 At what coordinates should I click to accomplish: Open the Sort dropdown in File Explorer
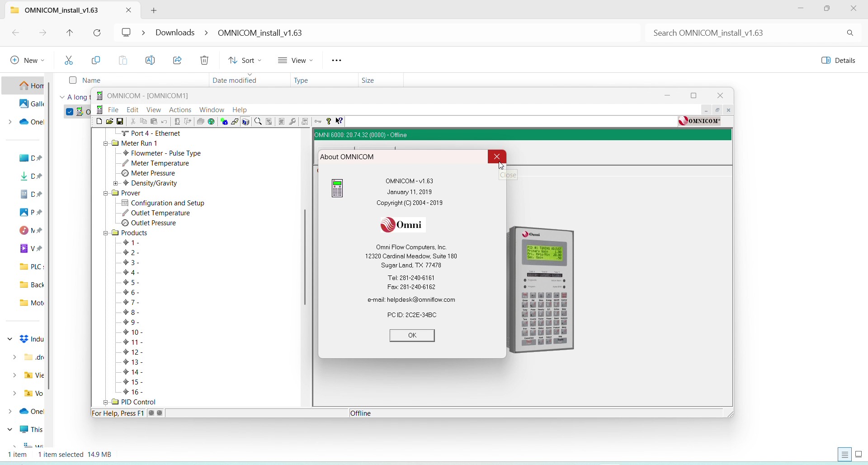pyautogui.click(x=245, y=61)
